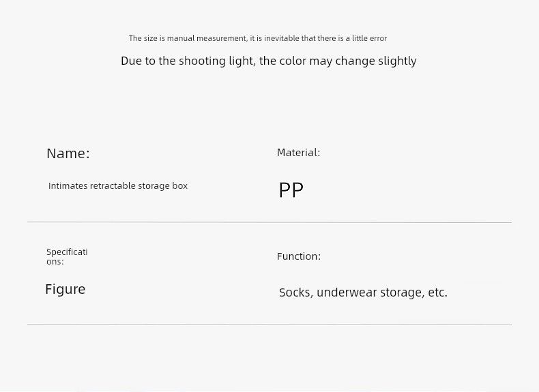Click the 'Specifications:' label
This screenshot has width=539, height=392.
(x=67, y=256)
